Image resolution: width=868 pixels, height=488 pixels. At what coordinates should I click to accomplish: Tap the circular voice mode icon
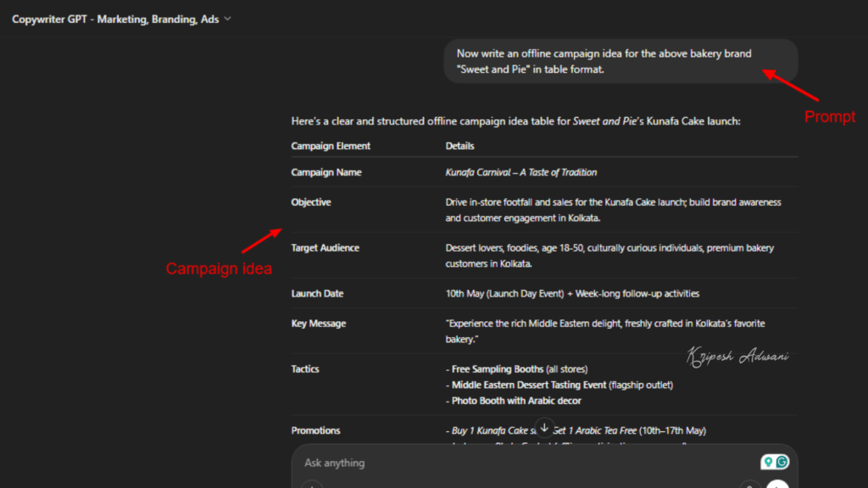point(777,485)
